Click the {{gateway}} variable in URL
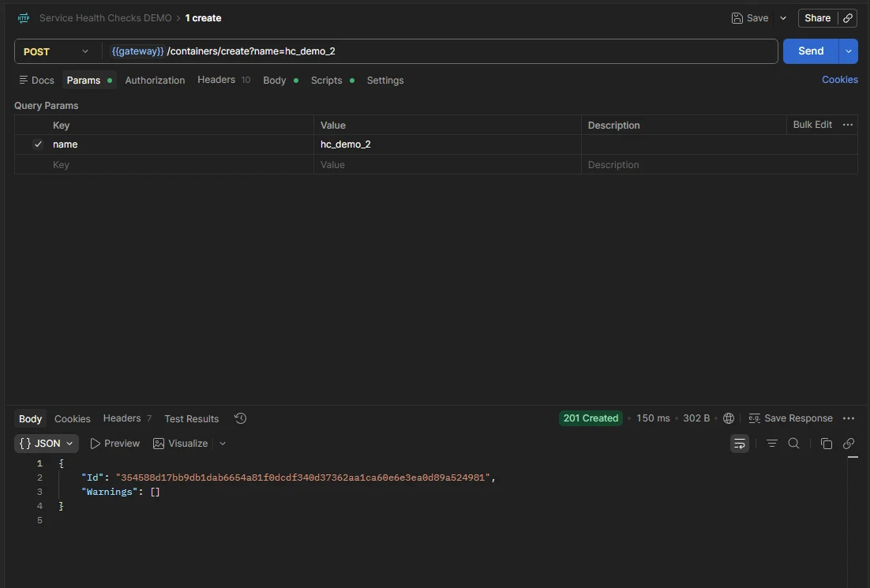 pyautogui.click(x=137, y=51)
